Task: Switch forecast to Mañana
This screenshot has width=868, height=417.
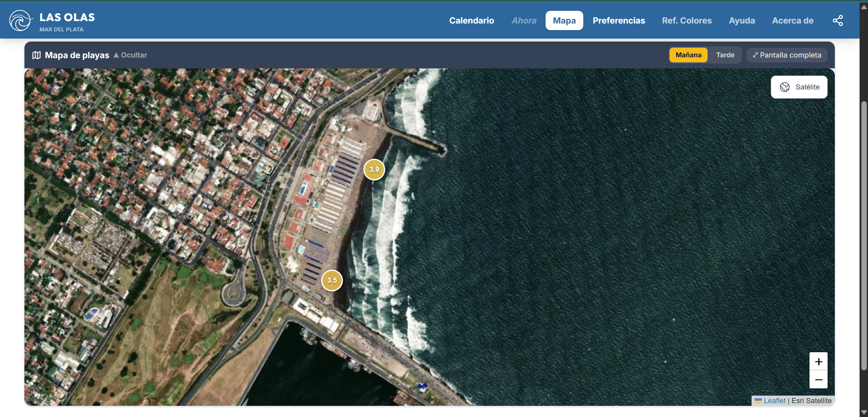Action: pyautogui.click(x=689, y=55)
